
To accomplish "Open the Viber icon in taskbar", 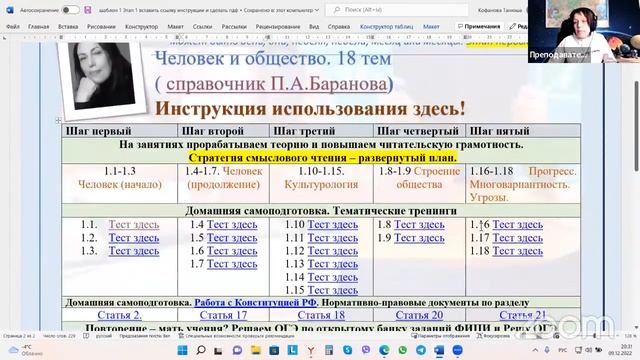I will (366, 350).
